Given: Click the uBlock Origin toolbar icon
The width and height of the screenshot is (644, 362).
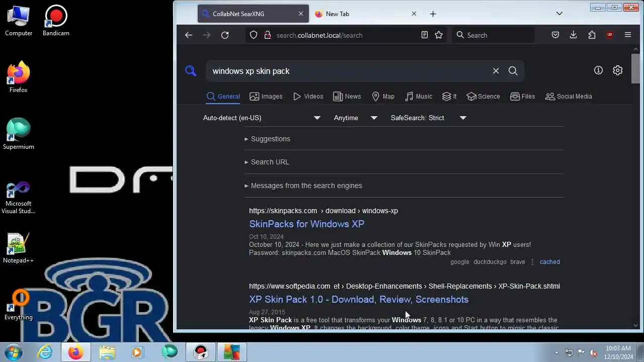Looking at the screenshot, I should 610,35.
